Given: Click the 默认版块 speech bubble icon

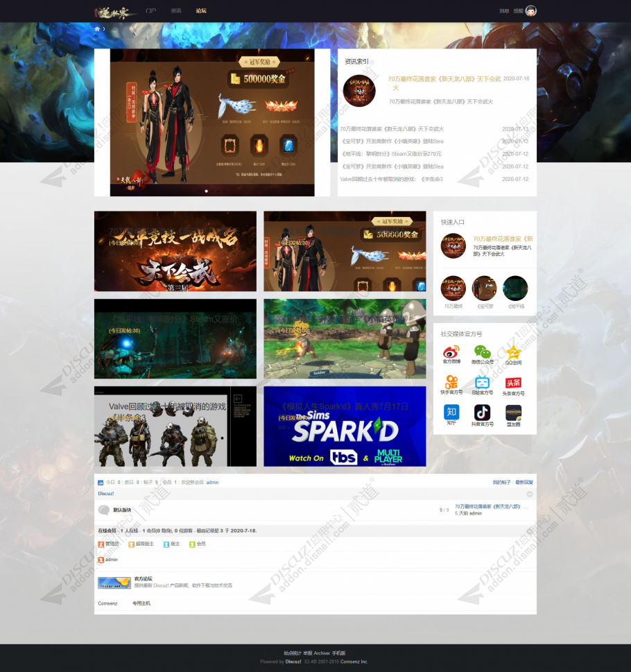Looking at the screenshot, I should pos(104,510).
